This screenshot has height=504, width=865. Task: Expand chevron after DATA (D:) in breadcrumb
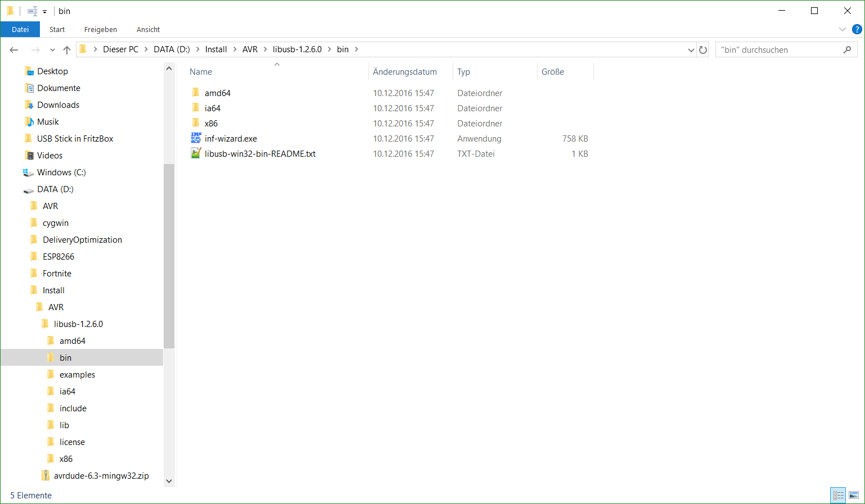[197, 49]
